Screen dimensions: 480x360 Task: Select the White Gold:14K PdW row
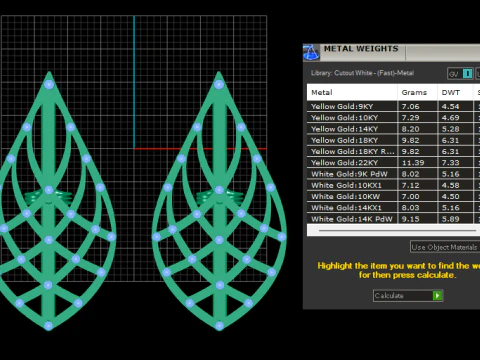coord(393,219)
